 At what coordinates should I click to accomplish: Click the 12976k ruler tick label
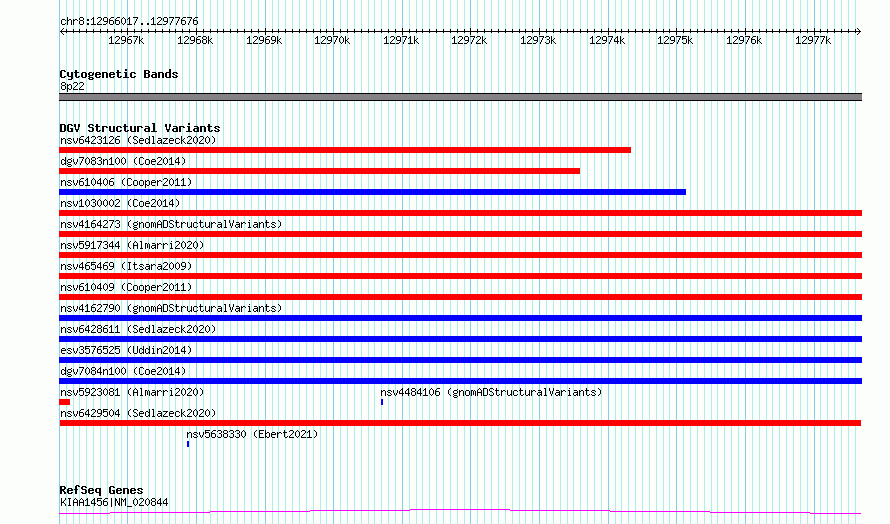click(x=744, y=40)
